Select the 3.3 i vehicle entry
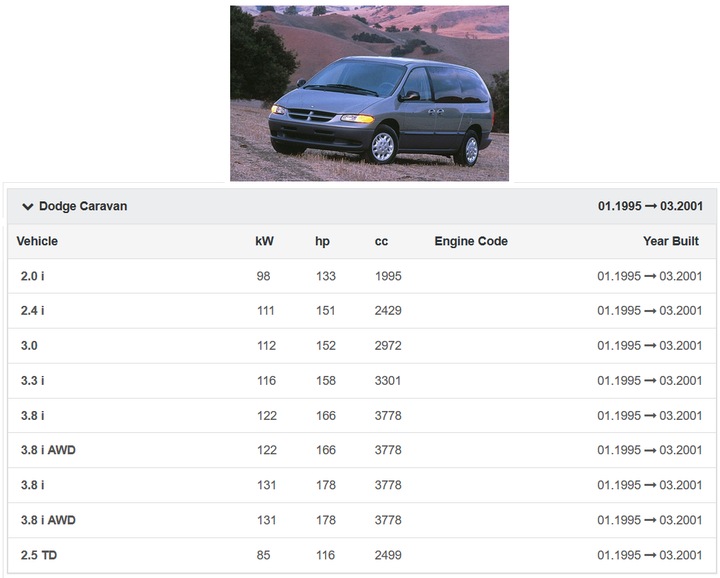Image resolution: width=720 pixels, height=578 pixels. click(33, 381)
